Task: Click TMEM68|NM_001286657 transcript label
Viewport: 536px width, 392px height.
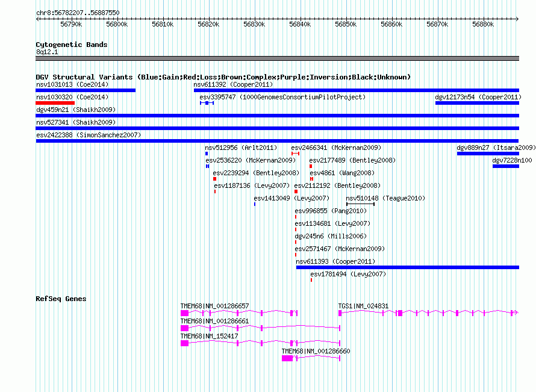Action: pos(214,306)
